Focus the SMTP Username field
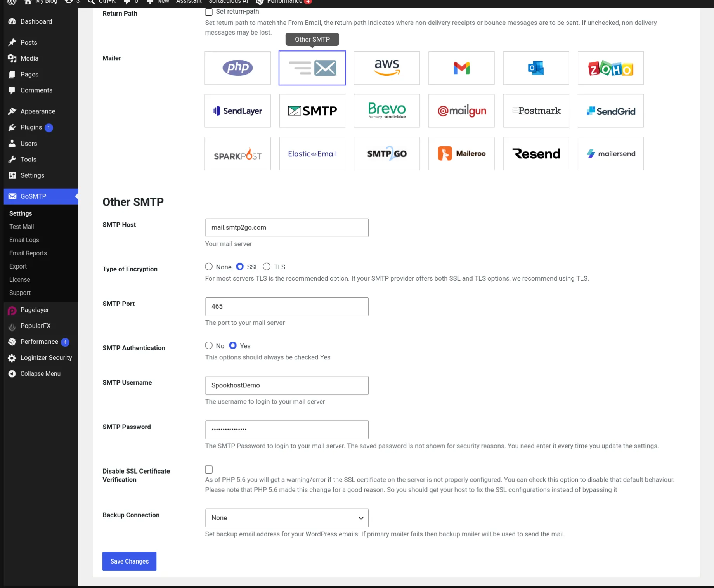 tap(287, 385)
